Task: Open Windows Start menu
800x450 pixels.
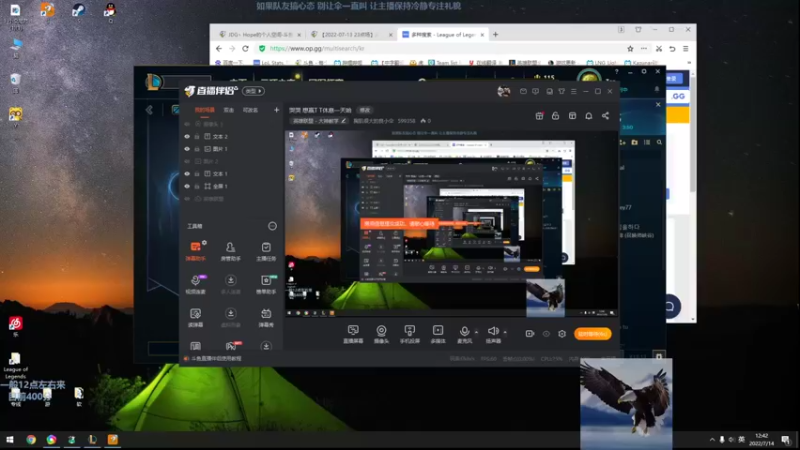Action: (x=9, y=439)
